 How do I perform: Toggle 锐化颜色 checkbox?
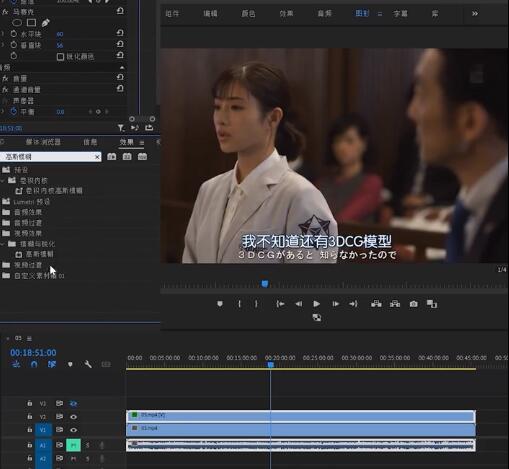coord(60,57)
